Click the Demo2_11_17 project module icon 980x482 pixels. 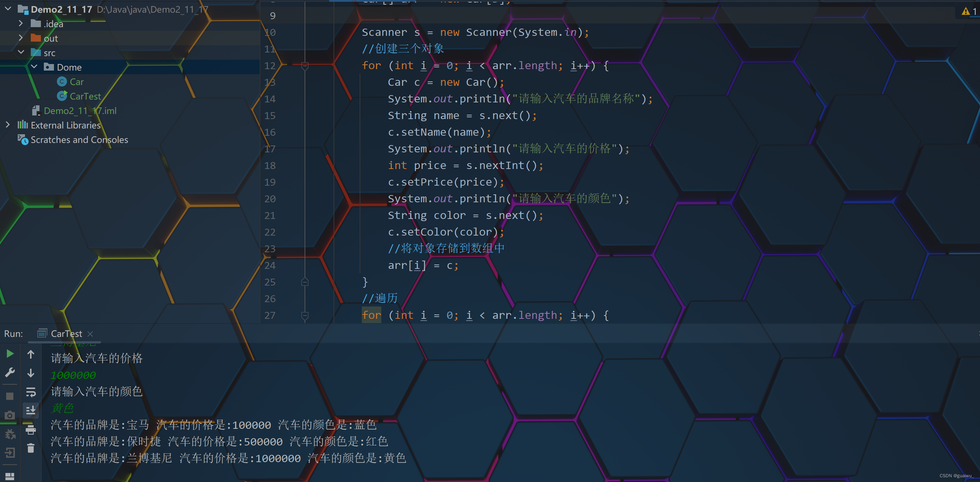pos(23,9)
